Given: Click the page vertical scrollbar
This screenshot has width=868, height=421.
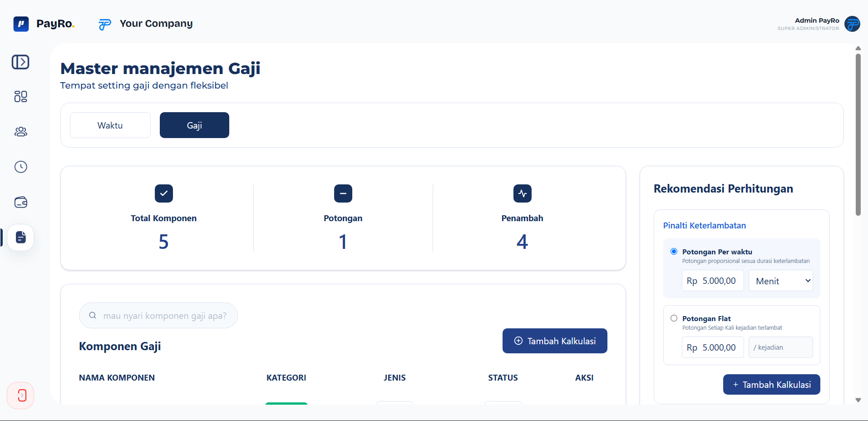Looking at the screenshot, I should click(x=858, y=134).
